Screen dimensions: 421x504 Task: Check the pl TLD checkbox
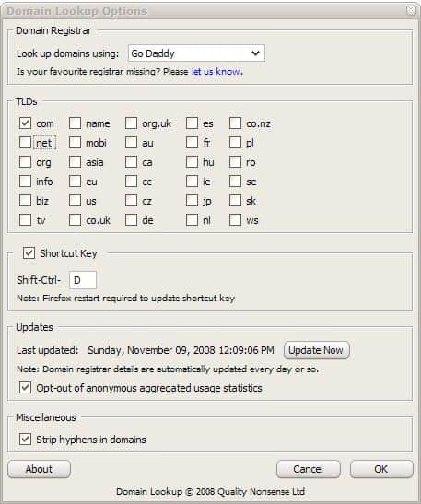point(235,143)
